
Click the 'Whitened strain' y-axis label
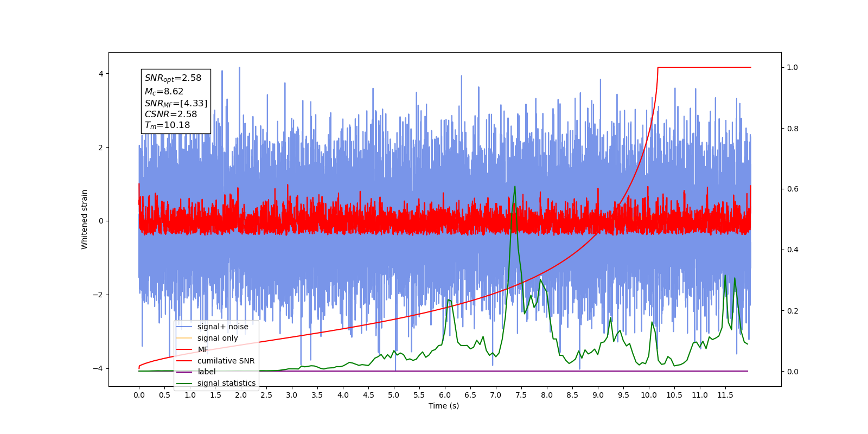(x=85, y=219)
